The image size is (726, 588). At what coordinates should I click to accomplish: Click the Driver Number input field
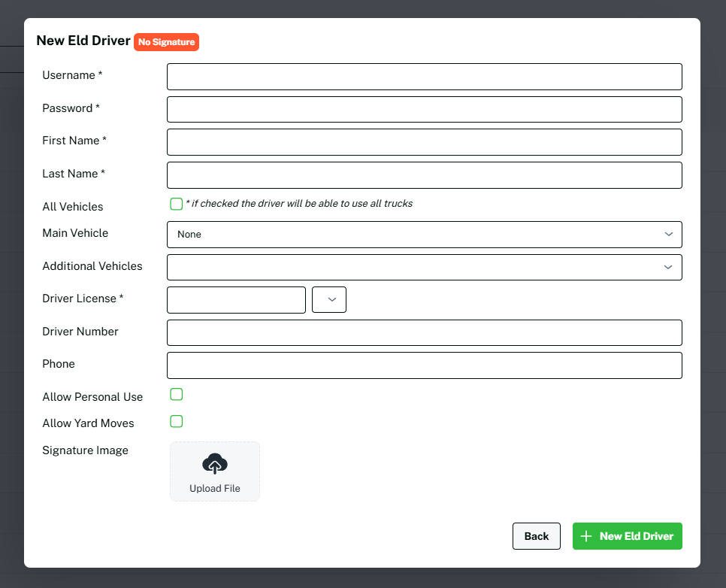[x=424, y=332]
